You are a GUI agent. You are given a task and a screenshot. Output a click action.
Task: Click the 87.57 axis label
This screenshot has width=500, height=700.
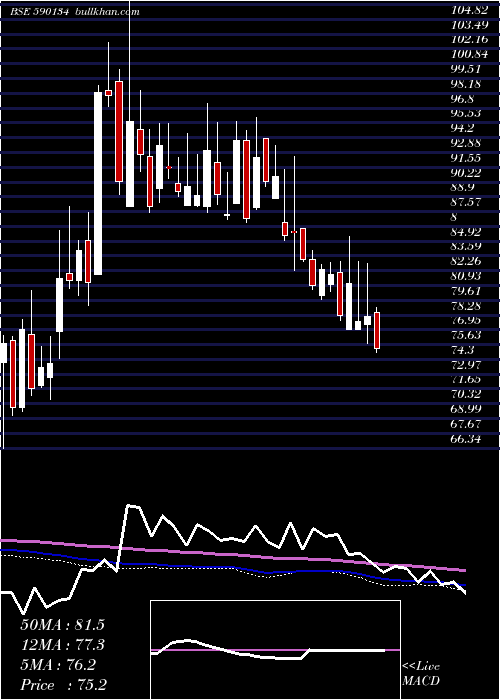click(x=466, y=202)
